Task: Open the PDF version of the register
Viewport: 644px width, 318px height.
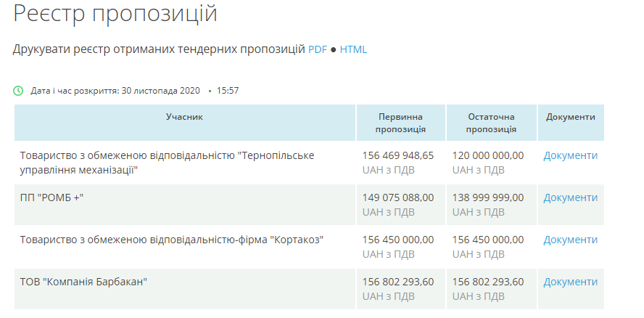Action: 318,49
